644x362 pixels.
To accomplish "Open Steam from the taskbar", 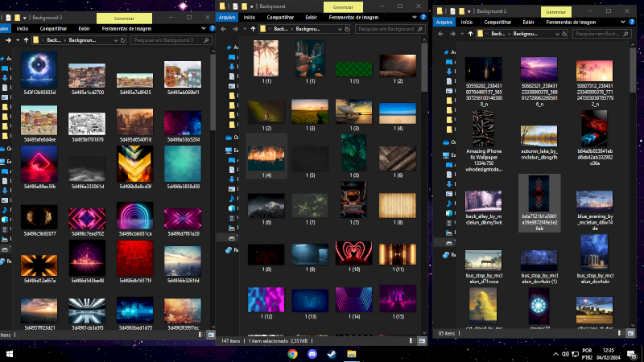I will [332, 353].
